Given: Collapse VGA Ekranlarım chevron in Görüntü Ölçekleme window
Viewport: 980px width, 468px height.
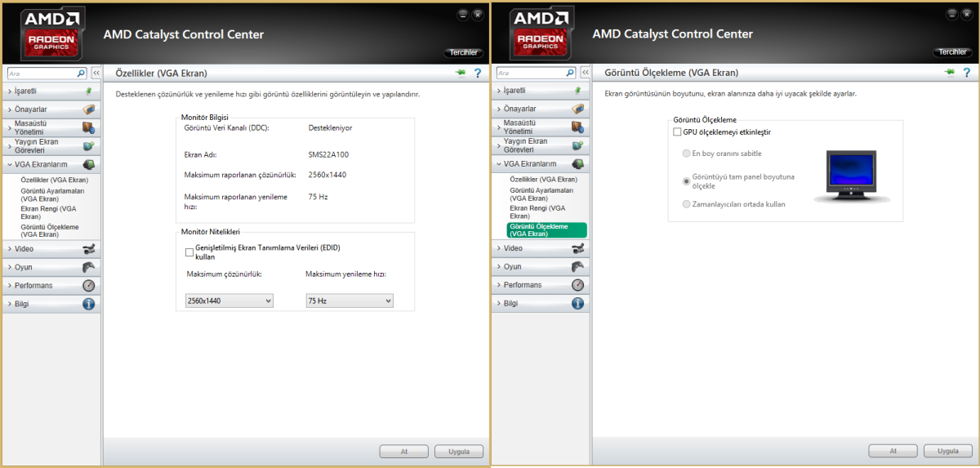Looking at the screenshot, I should coord(498,164).
